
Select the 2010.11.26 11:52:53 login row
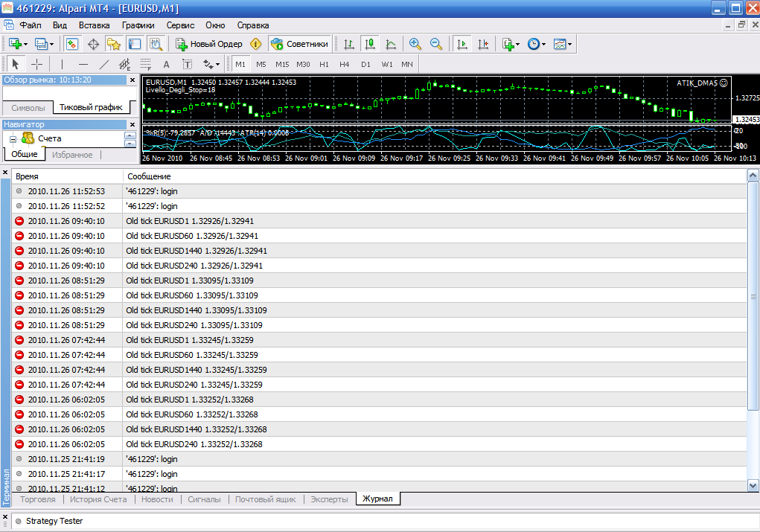(379, 191)
